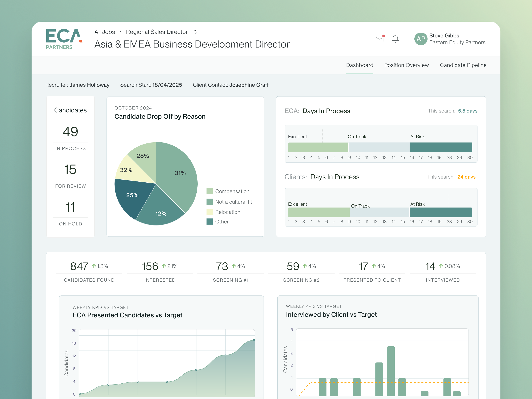The width and height of the screenshot is (532, 399).
Task: Switch to the Candidate Pipeline tab
Action: 463,65
